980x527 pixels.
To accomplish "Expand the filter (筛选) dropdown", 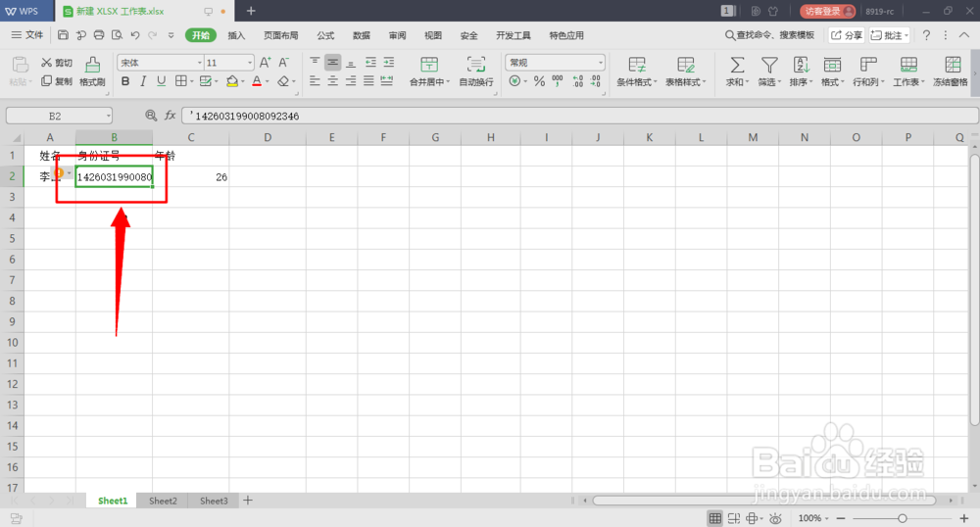I will click(779, 82).
